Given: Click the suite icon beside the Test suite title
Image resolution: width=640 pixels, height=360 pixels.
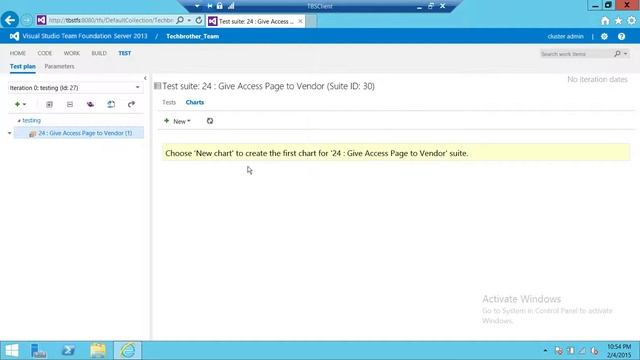Looking at the screenshot, I should (x=158, y=86).
